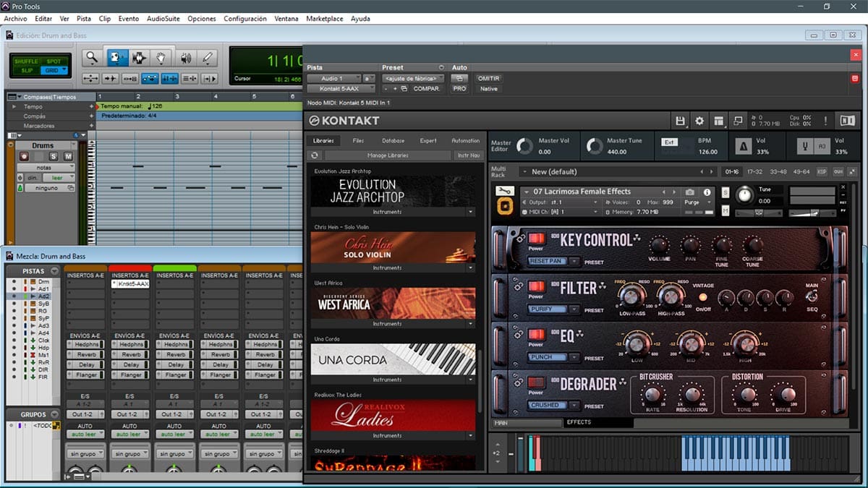Toggle power on the EQ module
Viewport: 868px width, 488px height.
point(536,335)
